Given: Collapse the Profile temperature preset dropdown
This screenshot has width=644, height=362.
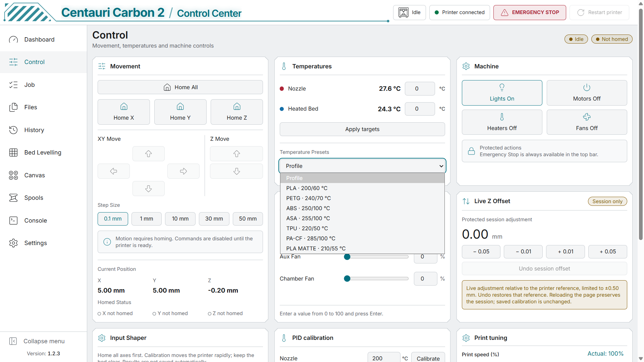Looking at the screenshot, I should (x=362, y=166).
